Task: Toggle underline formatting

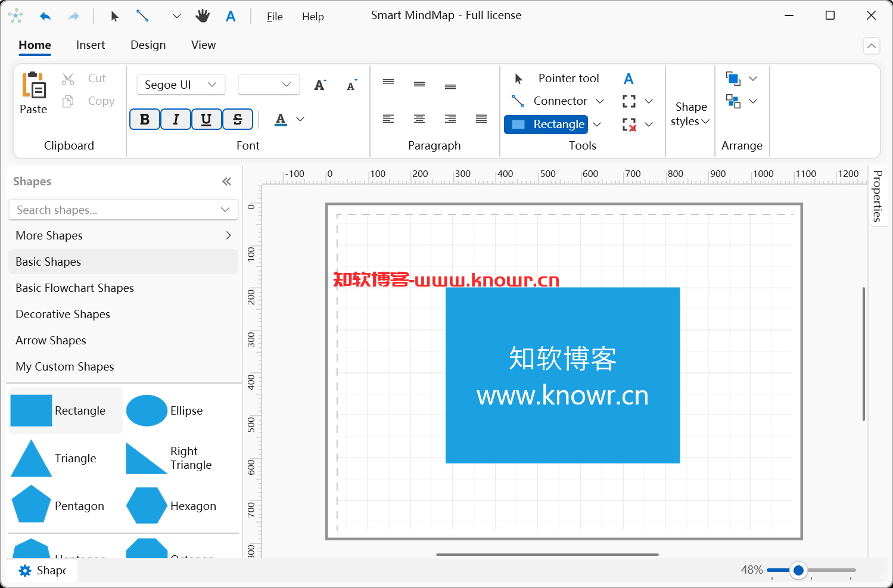Action: (x=206, y=119)
